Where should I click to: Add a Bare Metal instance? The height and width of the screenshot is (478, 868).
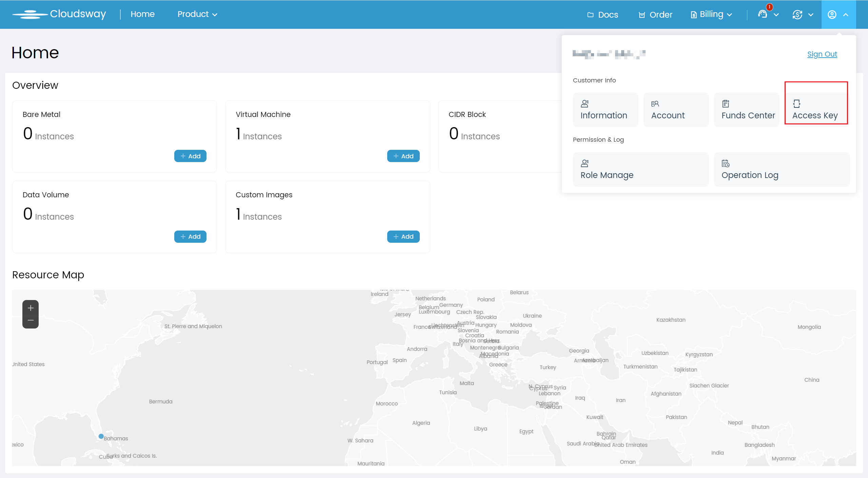point(190,156)
